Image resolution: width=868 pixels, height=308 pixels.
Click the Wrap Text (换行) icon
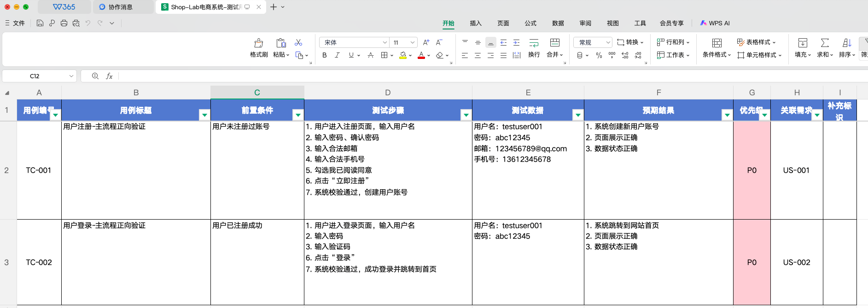click(x=534, y=43)
